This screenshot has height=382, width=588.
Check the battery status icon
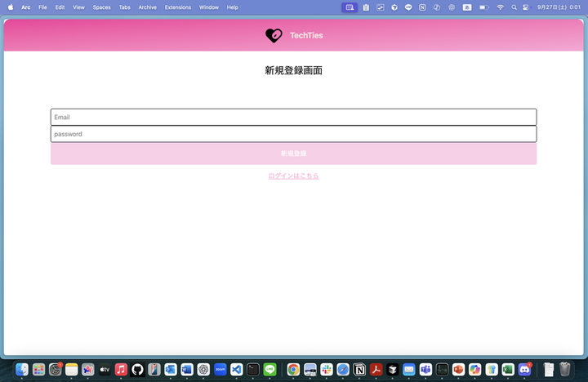484,7
